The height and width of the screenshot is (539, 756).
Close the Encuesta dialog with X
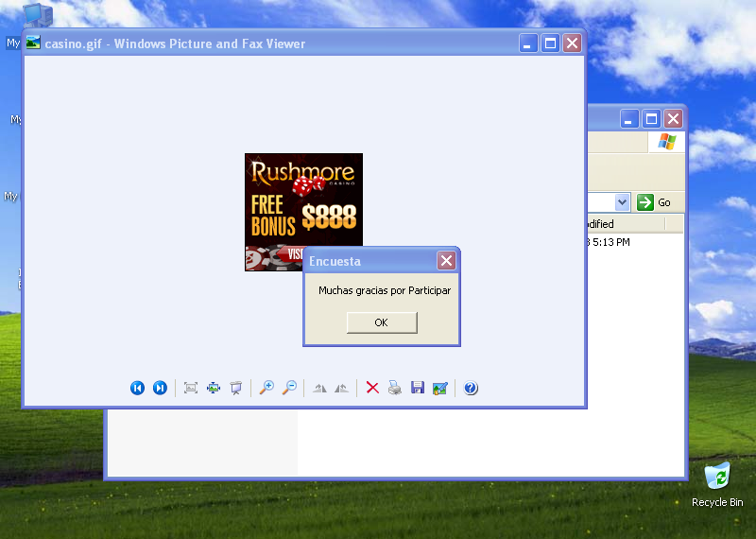pyautogui.click(x=446, y=261)
